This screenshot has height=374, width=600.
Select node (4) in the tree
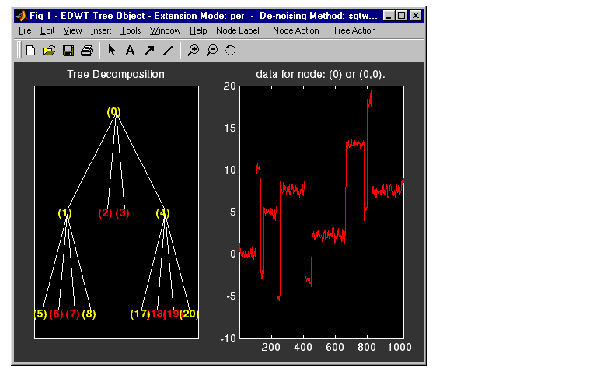coord(163,213)
